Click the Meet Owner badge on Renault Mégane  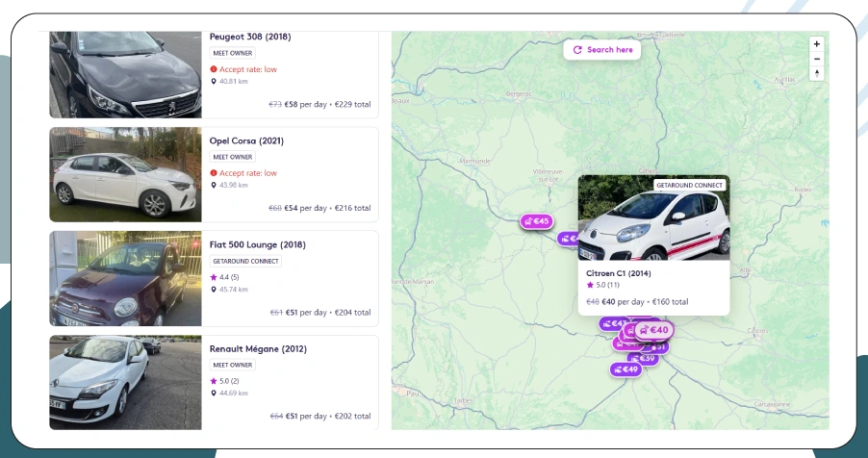pos(233,365)
